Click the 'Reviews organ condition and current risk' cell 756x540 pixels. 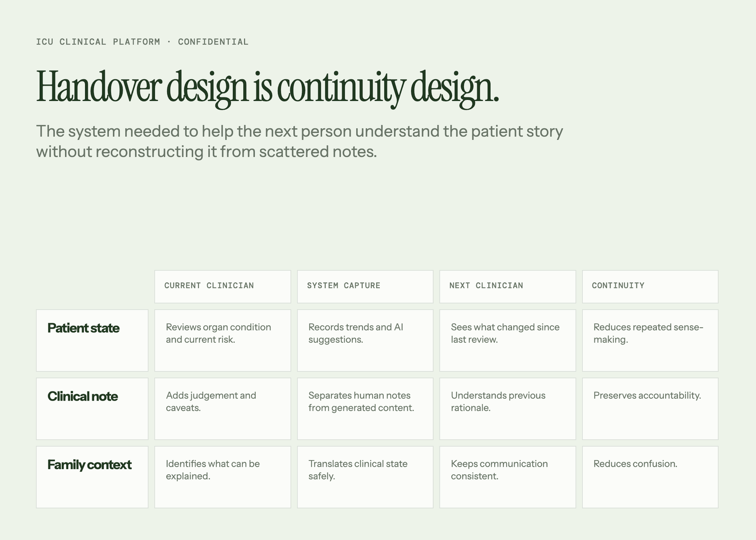(x=223, y=340)
